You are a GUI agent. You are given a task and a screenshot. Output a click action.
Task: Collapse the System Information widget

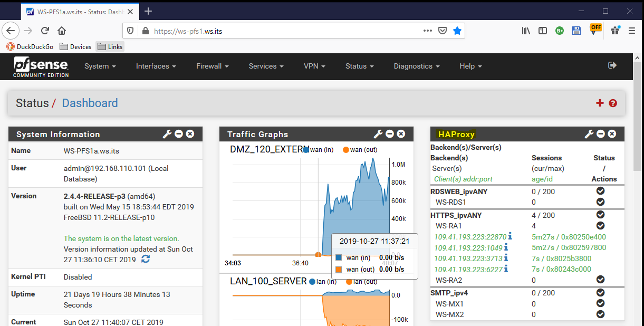click(179, 134)
